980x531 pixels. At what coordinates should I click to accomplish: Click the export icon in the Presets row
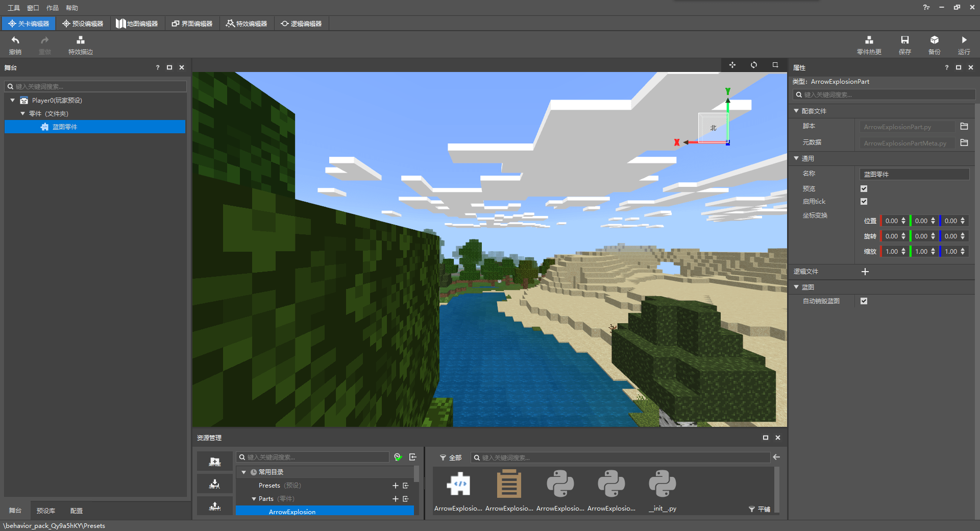click(x=406, y=486)
